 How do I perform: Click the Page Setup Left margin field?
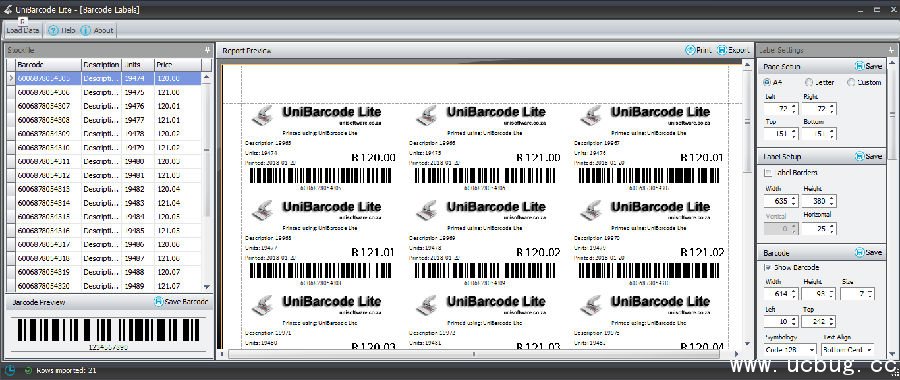(x=781, y=108)
